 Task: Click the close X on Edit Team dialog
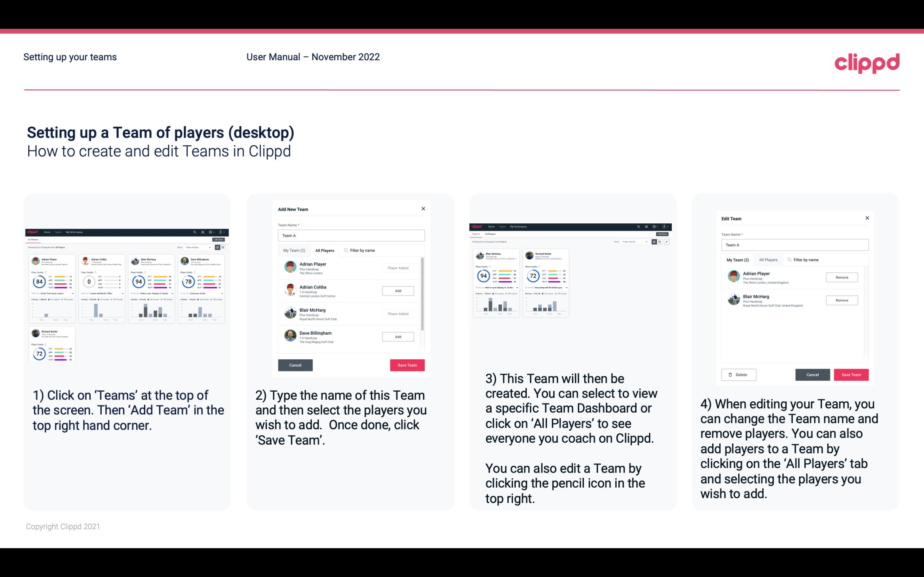tap(867, 218)
